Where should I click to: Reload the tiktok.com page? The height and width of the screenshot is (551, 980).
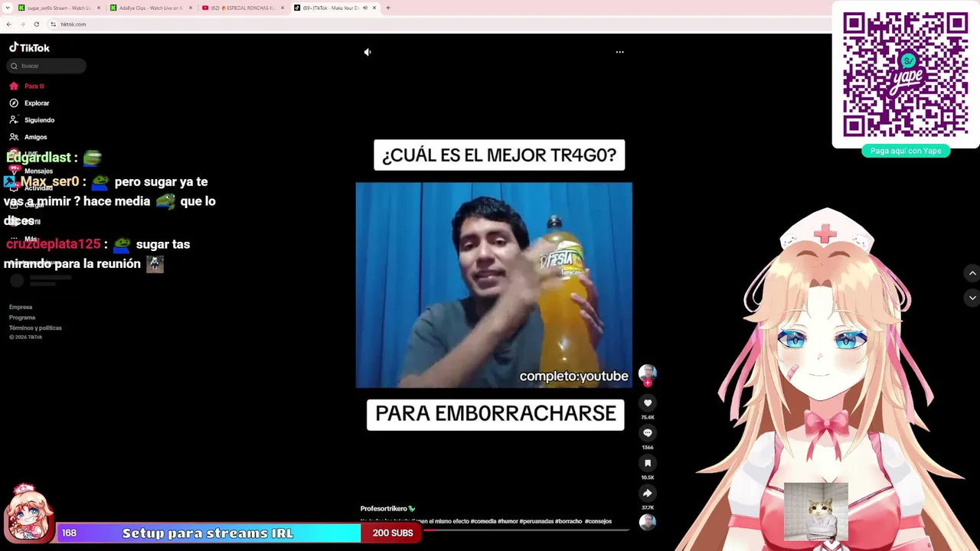pos(36,24)
